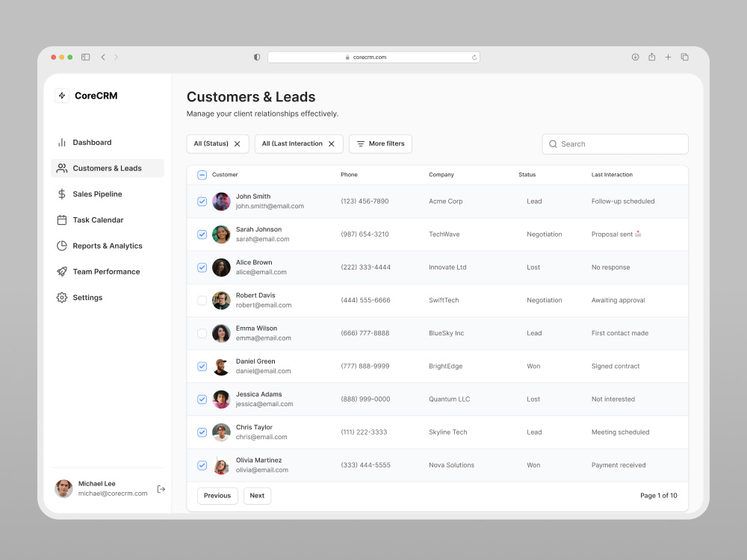Open Reports & Analytics menu item

pos(107,246)
